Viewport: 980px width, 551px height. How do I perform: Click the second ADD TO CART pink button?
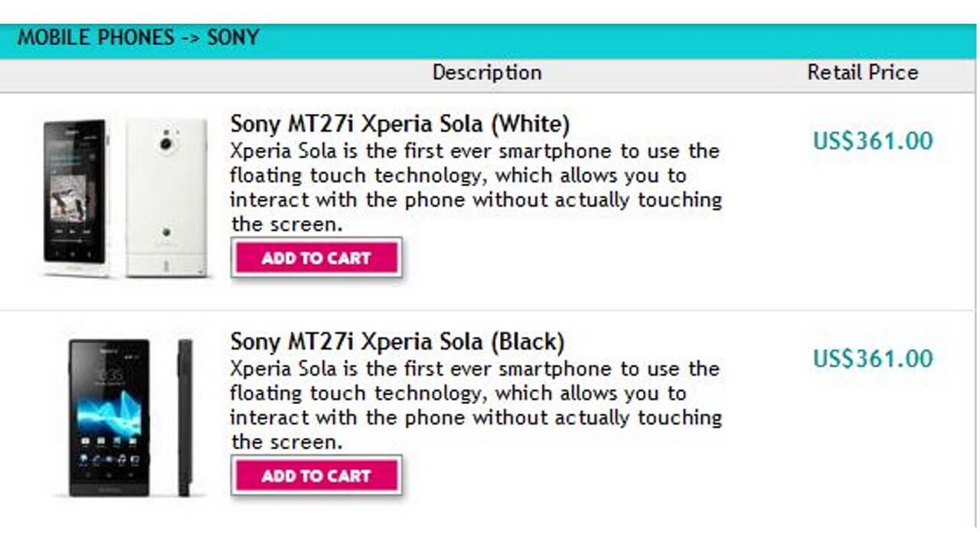click(316, 475)
